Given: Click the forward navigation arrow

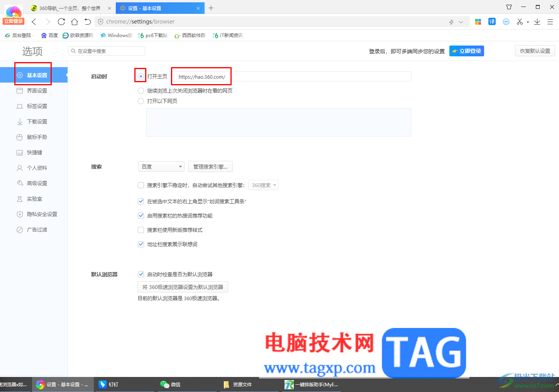Looking at the screenshot, I should click(48, 22).
